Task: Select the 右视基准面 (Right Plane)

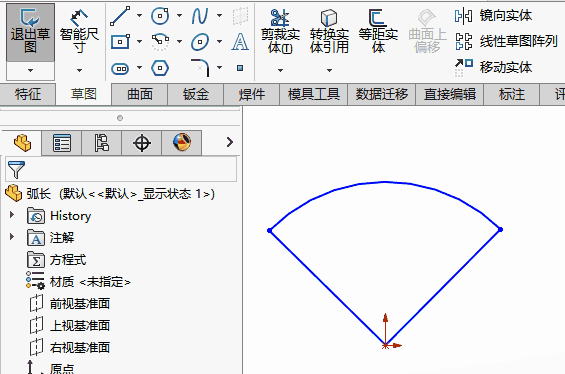Action: point(69,348)
